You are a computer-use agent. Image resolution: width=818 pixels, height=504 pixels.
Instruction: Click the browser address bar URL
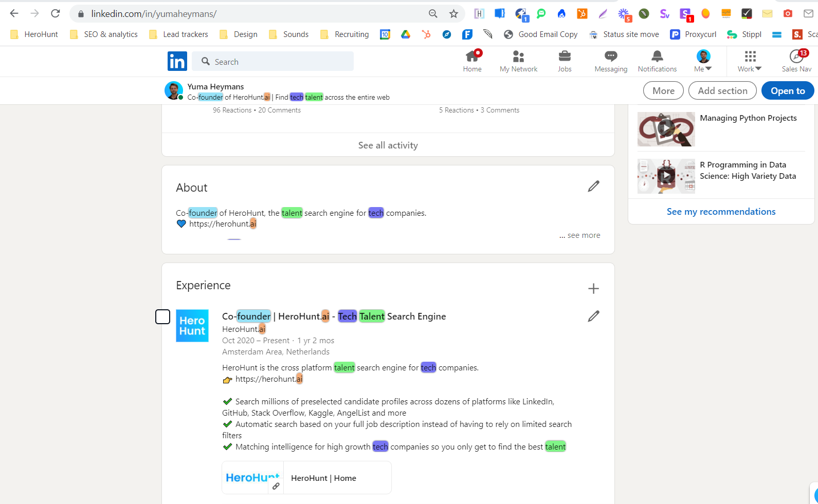tap(154, 14)
